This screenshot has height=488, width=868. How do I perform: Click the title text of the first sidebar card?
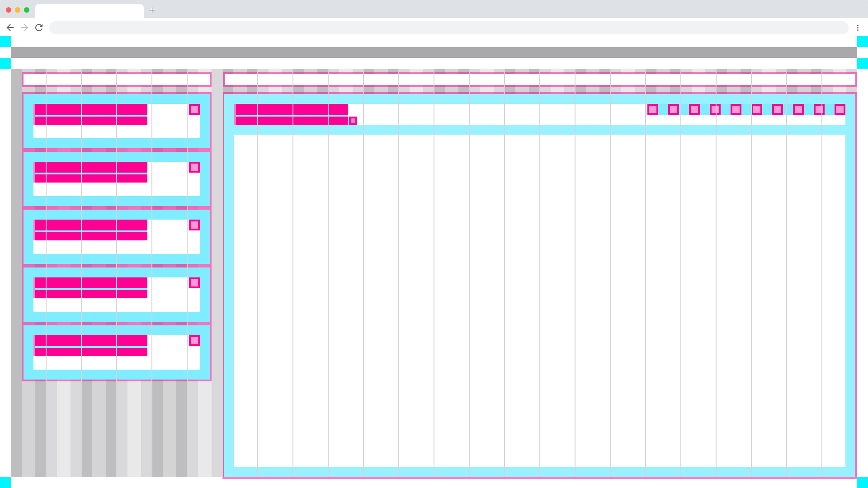(91, 109)
